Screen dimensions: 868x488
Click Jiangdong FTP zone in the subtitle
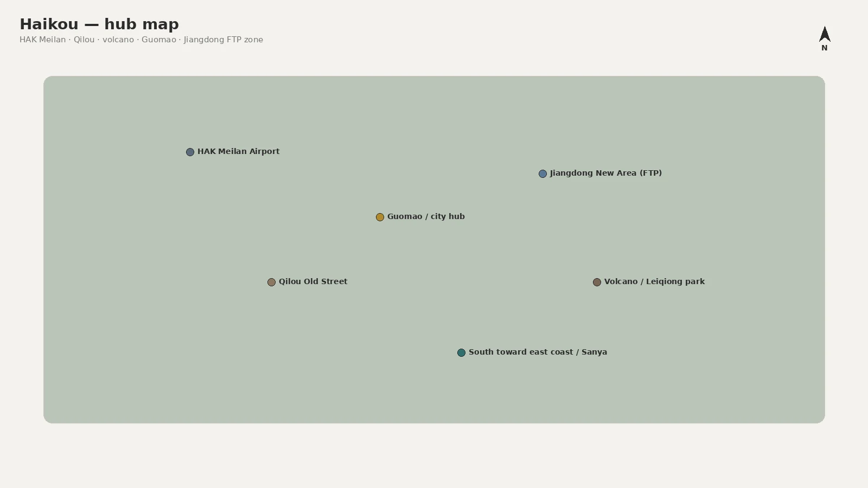pos(224,40)
